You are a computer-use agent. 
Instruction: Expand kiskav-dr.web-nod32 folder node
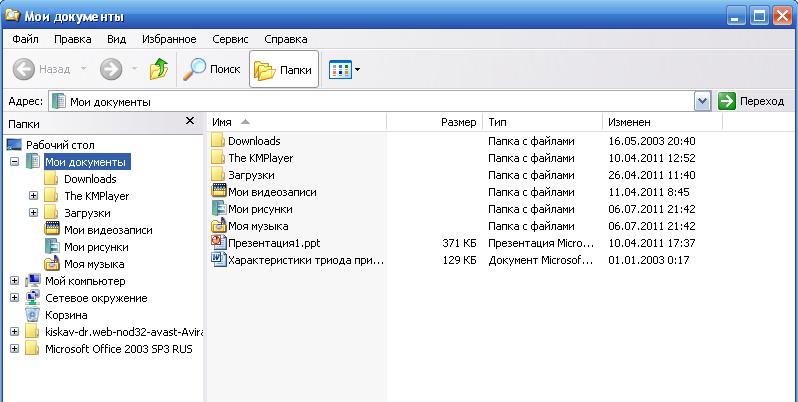pyautogui.click(x=14, y=332)
